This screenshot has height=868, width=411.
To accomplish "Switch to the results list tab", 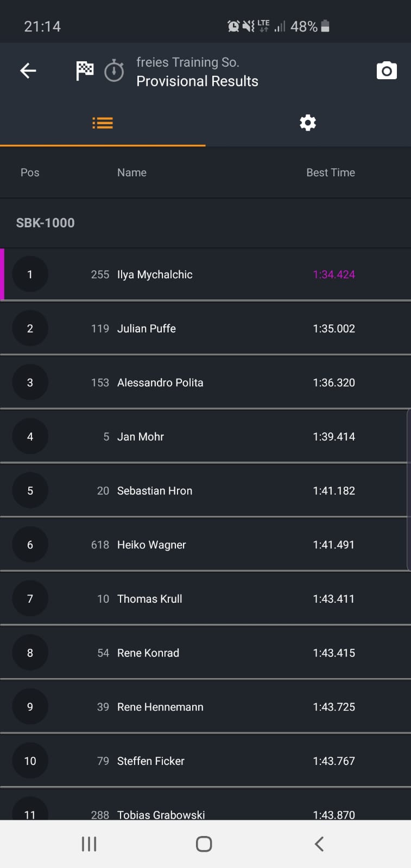I will pyautogui.click(x=103, y=123).
